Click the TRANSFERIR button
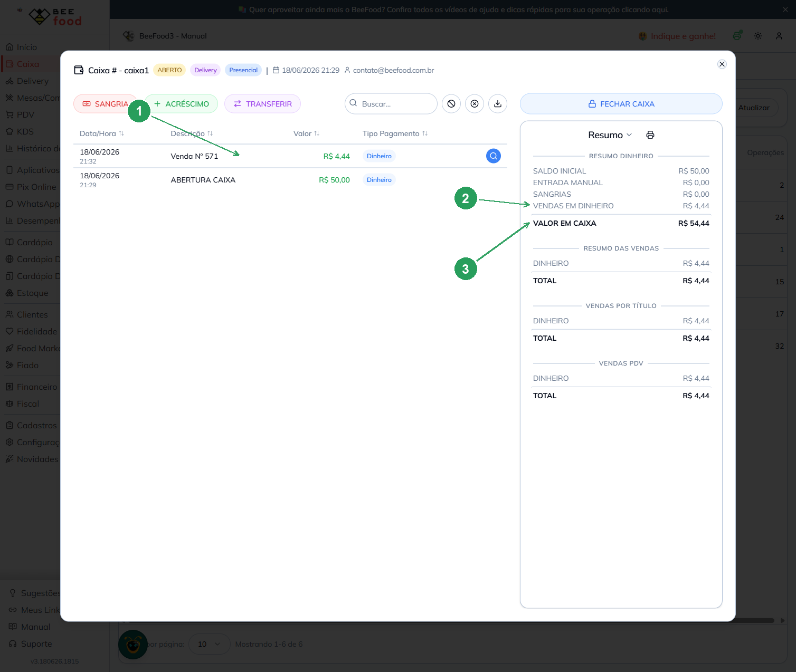The image size is (796, 672). click(262, 104)
